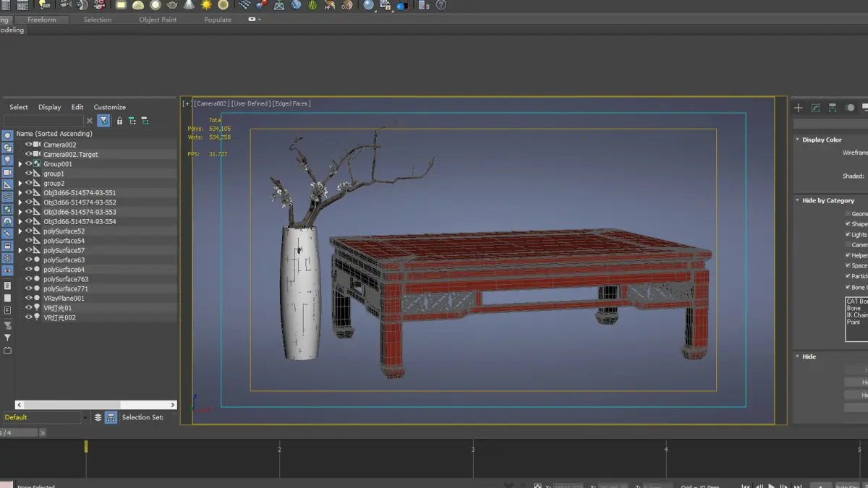
Task: Display helpers filter icon in explorer sidebar
Action: click(x=7, y=184)
